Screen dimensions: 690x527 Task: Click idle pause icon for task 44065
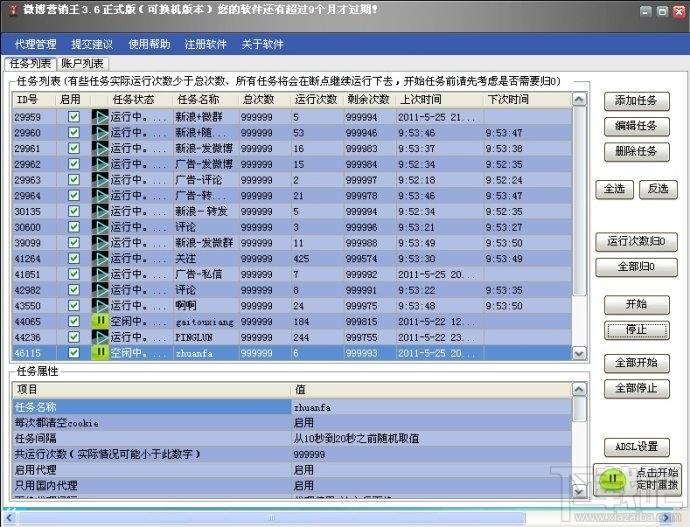(x=100, y=321)
